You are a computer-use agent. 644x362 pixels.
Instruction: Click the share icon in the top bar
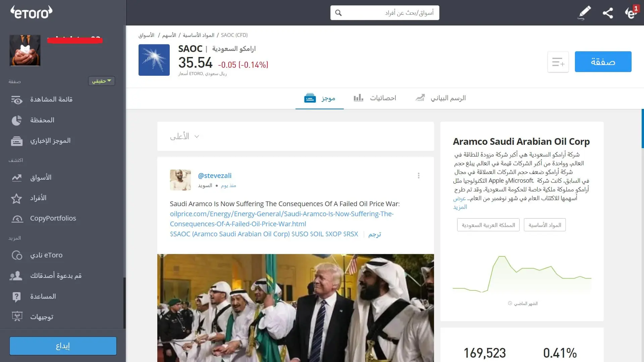point(608,13)
